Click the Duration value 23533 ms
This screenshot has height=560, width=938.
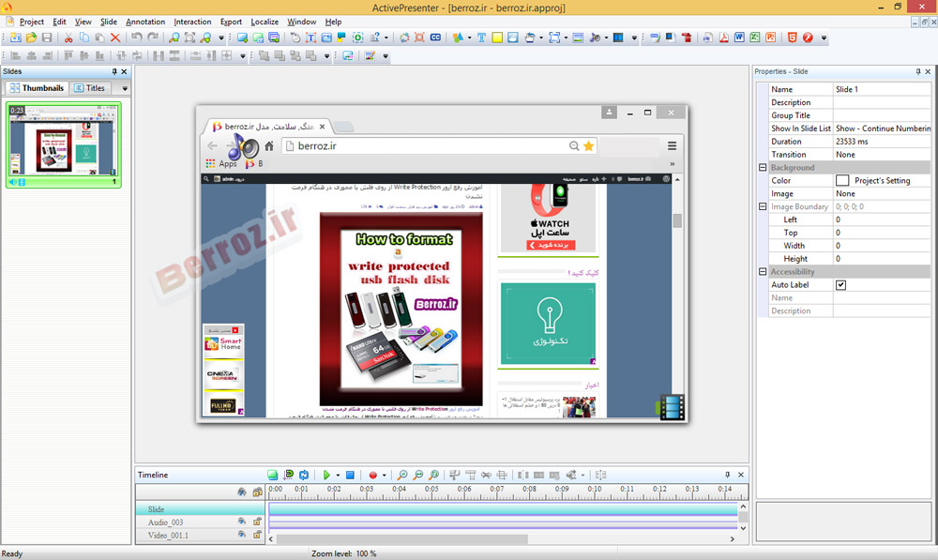[883, 142]
